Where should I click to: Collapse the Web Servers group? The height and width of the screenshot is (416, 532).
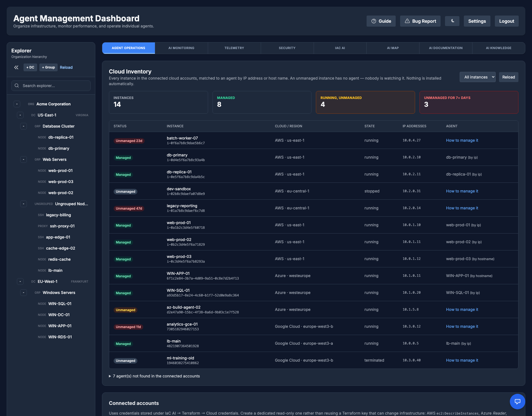click(24, 159)
